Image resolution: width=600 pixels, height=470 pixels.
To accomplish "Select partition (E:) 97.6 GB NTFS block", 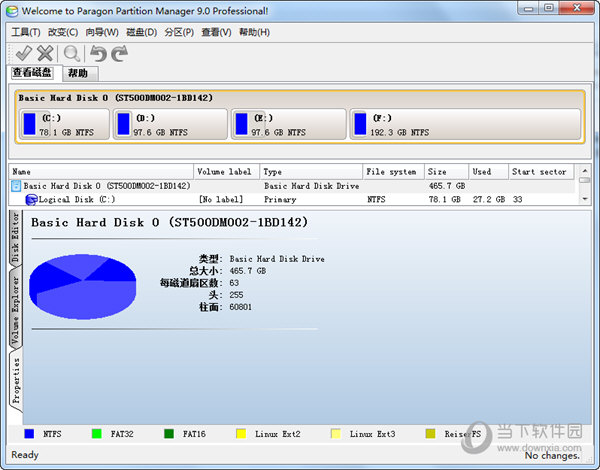I will 289,124.
